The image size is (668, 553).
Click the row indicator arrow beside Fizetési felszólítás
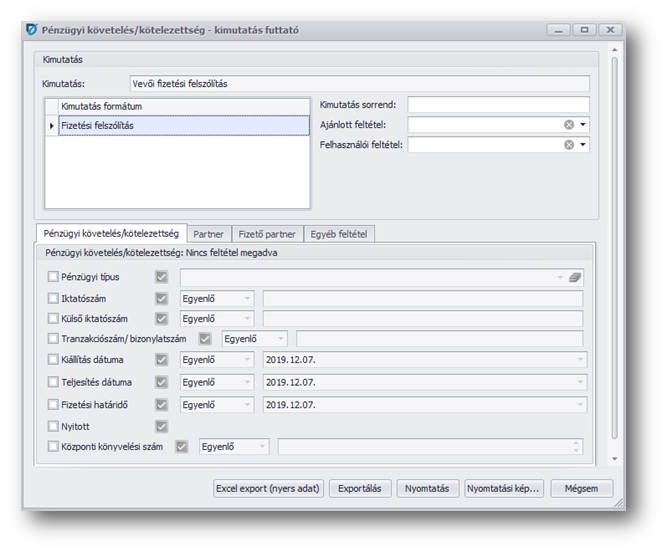[51, 126]
